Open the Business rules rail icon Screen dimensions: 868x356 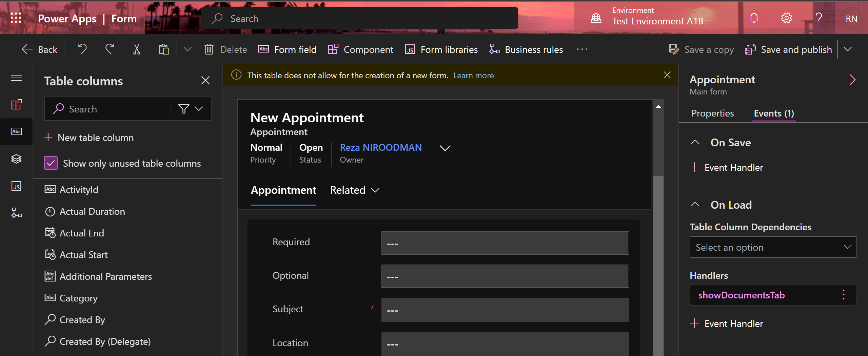tap(16, 213)
